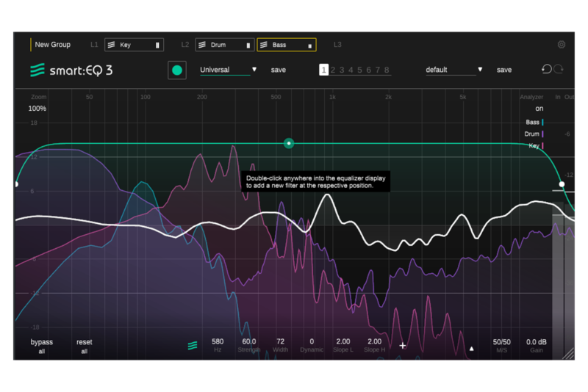Click bypass all
Screen dimensions: 588x392
[42, 346]
